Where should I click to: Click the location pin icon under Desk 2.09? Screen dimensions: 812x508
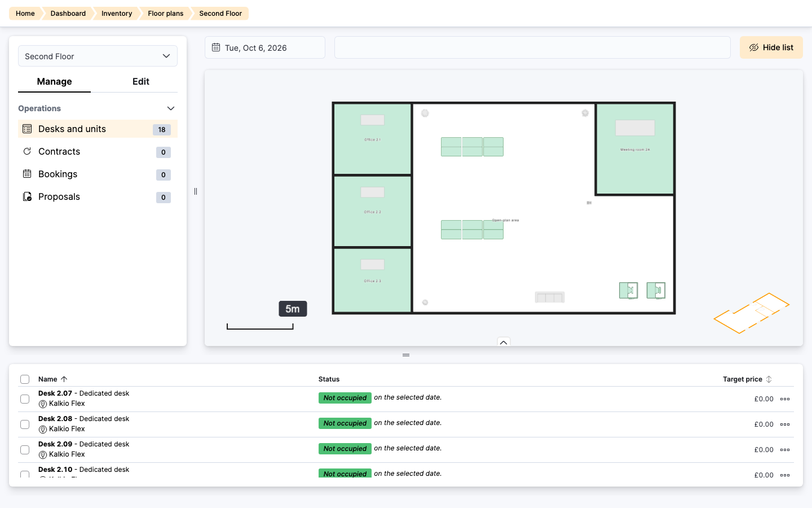click(43, 455)
